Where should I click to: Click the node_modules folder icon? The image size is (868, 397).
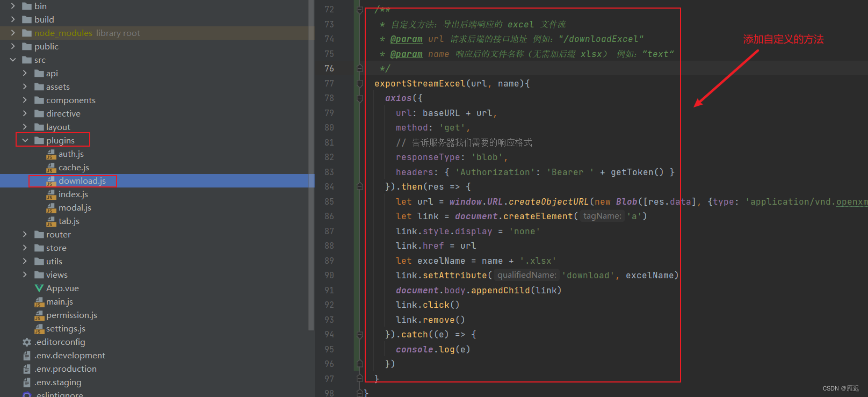click(27, 33)
